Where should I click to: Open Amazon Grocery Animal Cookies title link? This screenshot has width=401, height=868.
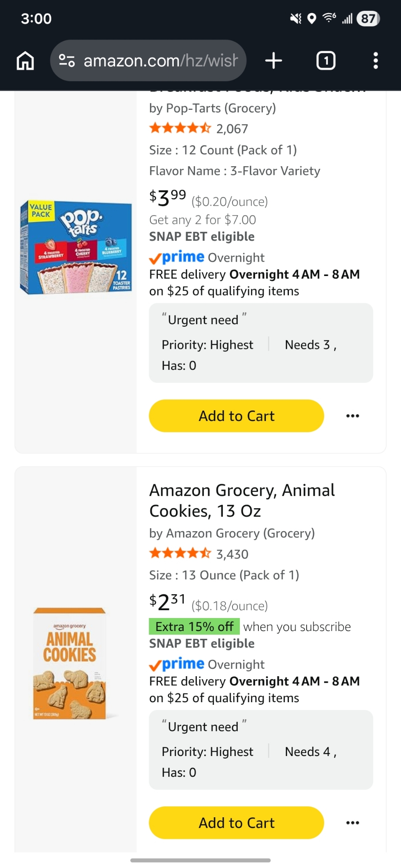tap(242, 500)
